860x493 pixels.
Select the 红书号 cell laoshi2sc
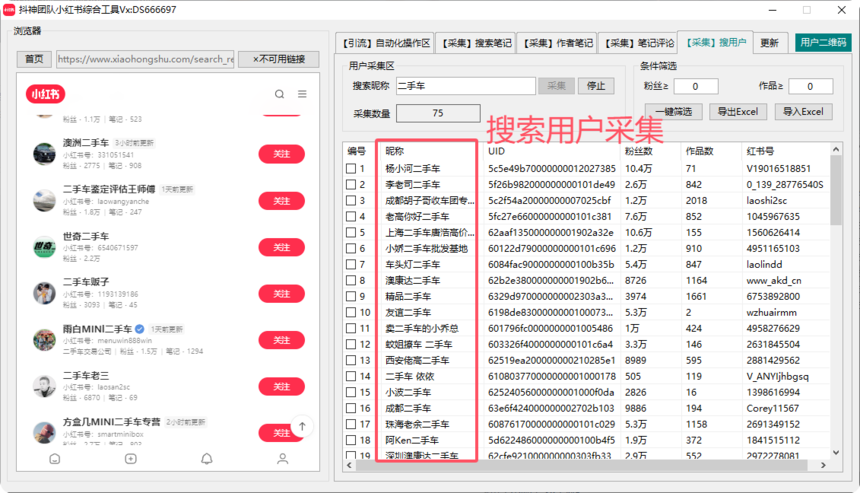click(767, 200)
